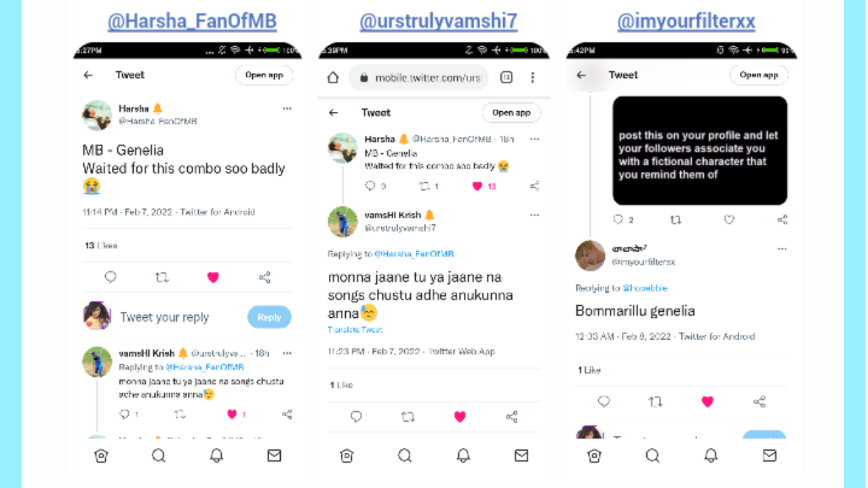The height and width of the screenshot is (488, 868).
Task: Toggle like on Bommarillu genelia tweet
Action: coord(707,401)
